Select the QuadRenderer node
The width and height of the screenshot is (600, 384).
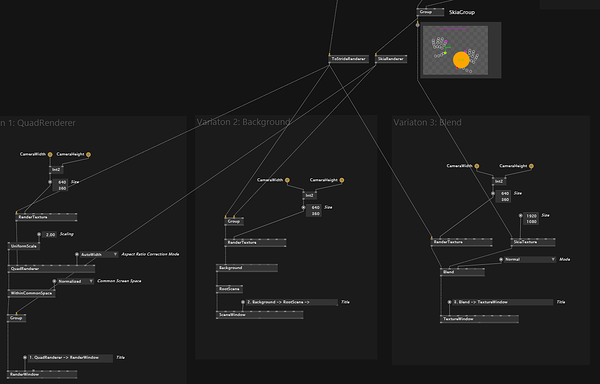51,269
